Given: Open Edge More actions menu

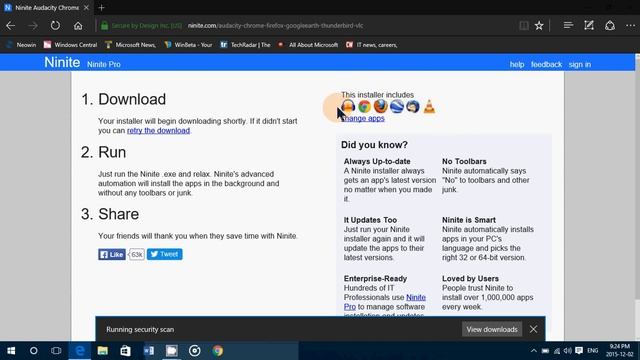Looking at the screenshot, I should [x=630, y=26].
